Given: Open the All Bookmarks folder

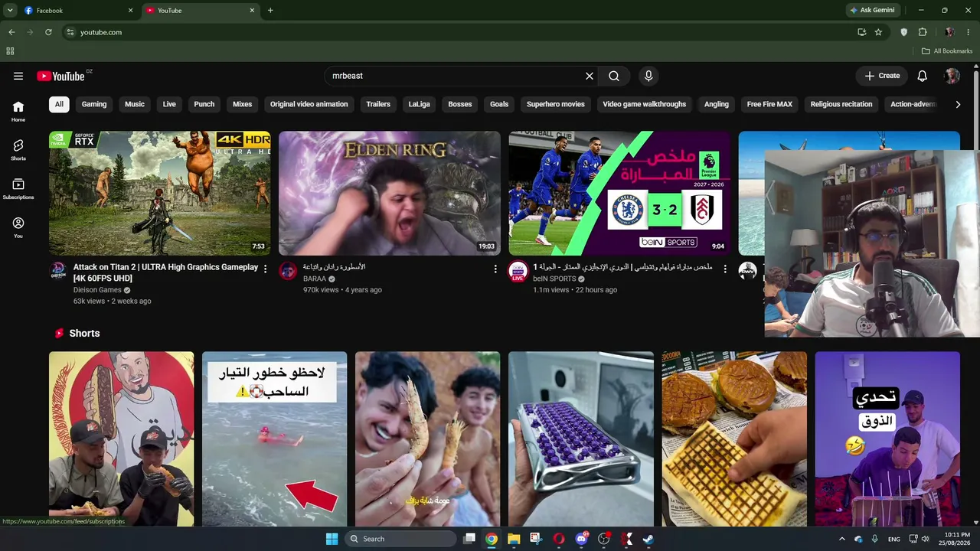Looking at the screenshot, I should point(947,51).
